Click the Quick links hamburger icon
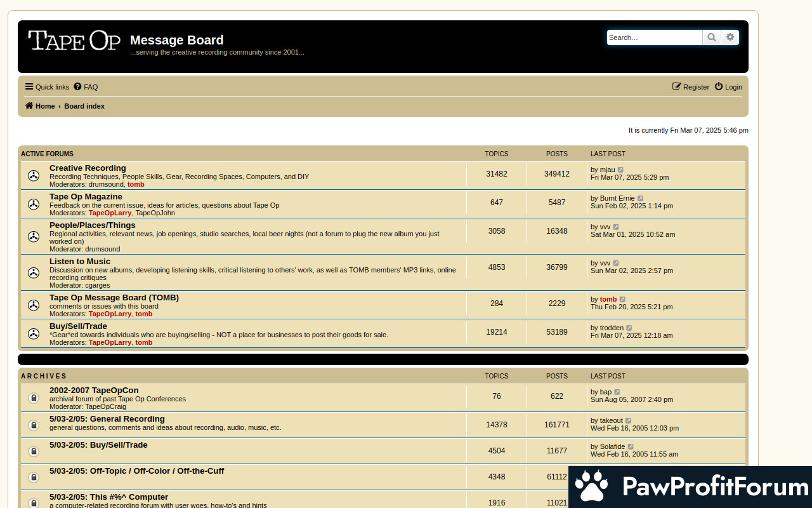The image size is (812, 508). (x=29, y=87)
